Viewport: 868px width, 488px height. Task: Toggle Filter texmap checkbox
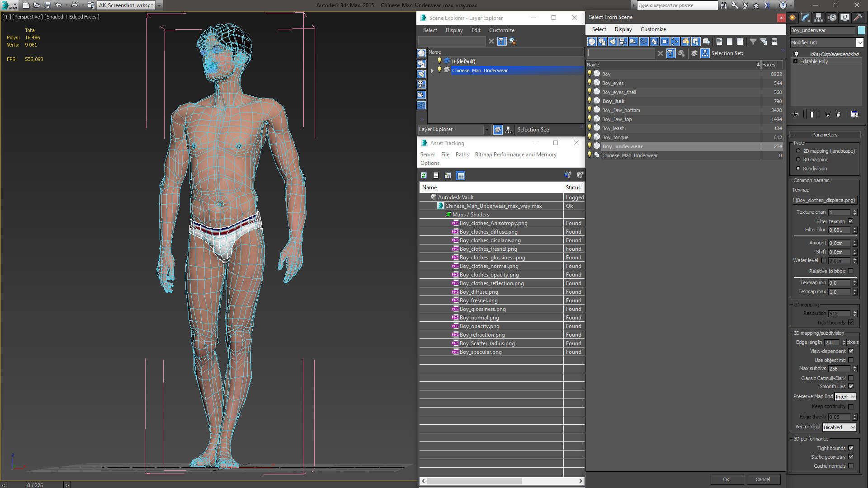(850, 221)
